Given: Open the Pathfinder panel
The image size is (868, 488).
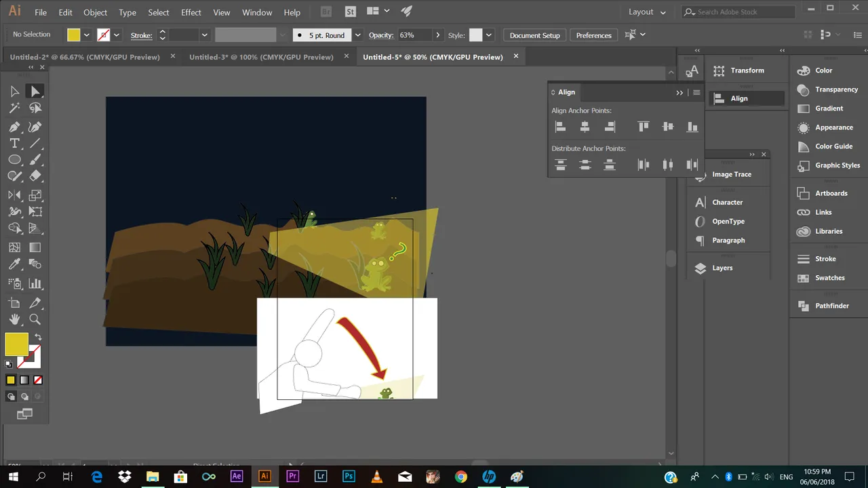Looking at the screenshot, I should (831, 306).
